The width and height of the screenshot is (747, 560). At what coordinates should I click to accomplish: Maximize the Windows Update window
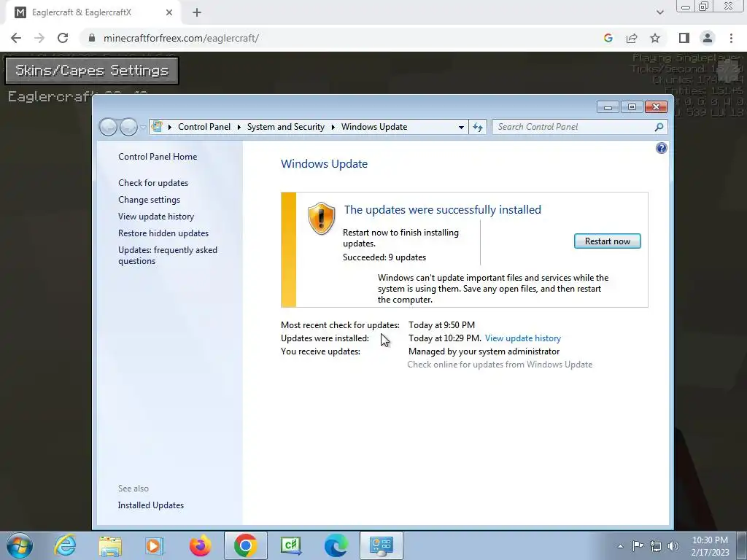click(632, 107)
